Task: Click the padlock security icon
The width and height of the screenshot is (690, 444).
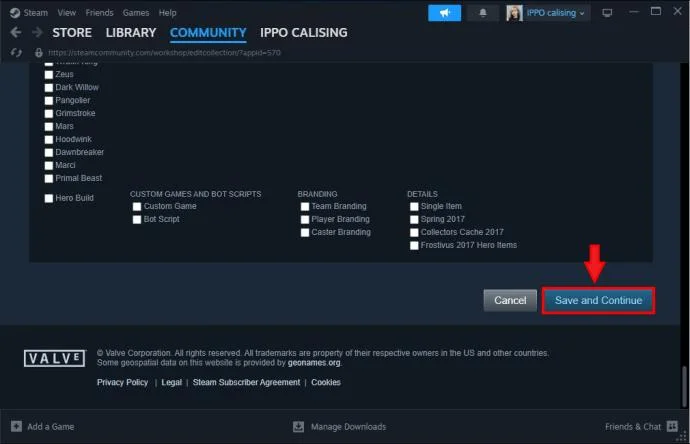Action: point(39,53)
